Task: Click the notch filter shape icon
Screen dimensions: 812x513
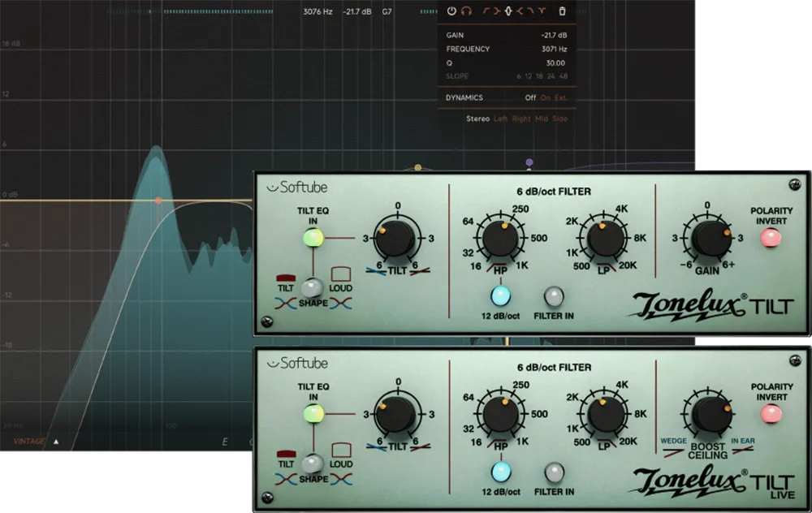Action: 542,11
